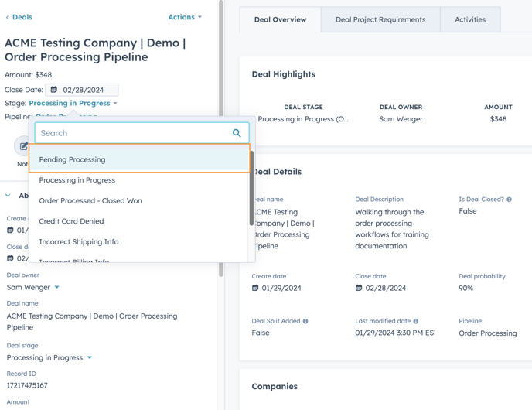
Task: Open the Stage Processing in Progress dropdown
Action: [x=73, y=103]
